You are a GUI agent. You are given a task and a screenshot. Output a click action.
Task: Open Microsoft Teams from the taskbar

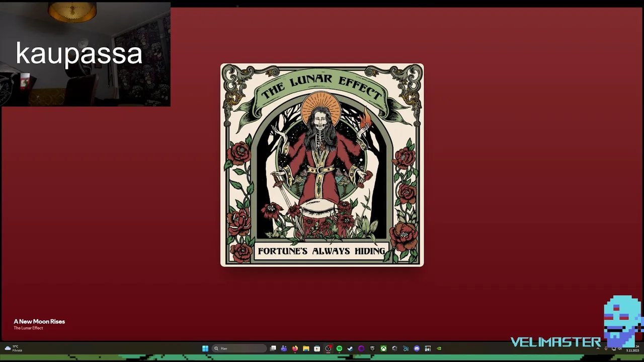pyautogui.click(x=284, y=348)
